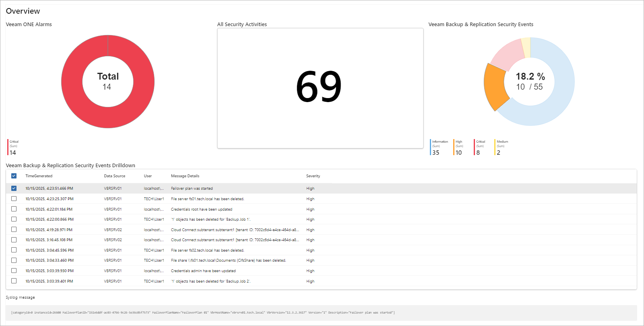Select the Medium legend entry showing 2
Image resolution: width=644 pixels, height=326 pixels.
pyautogui.click(x=501, y=147)
